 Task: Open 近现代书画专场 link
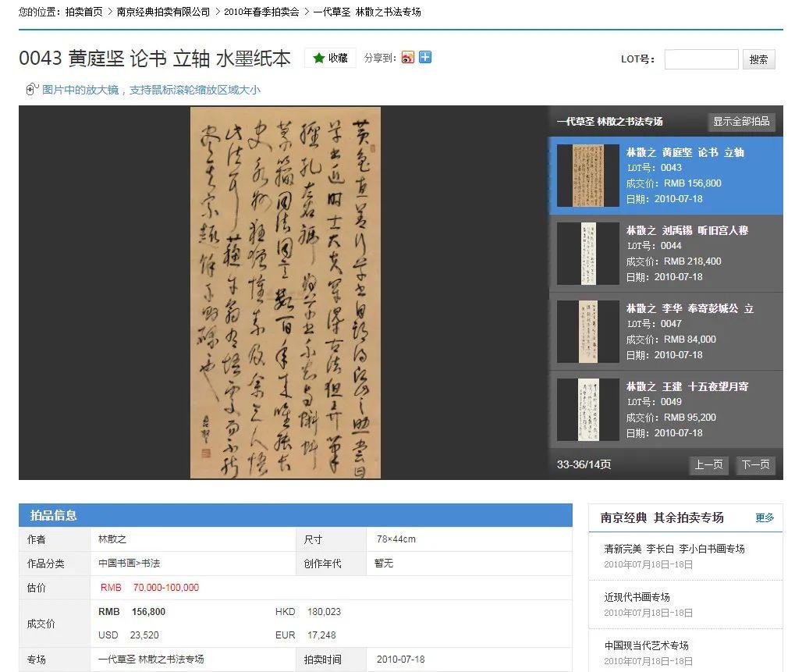637,597
